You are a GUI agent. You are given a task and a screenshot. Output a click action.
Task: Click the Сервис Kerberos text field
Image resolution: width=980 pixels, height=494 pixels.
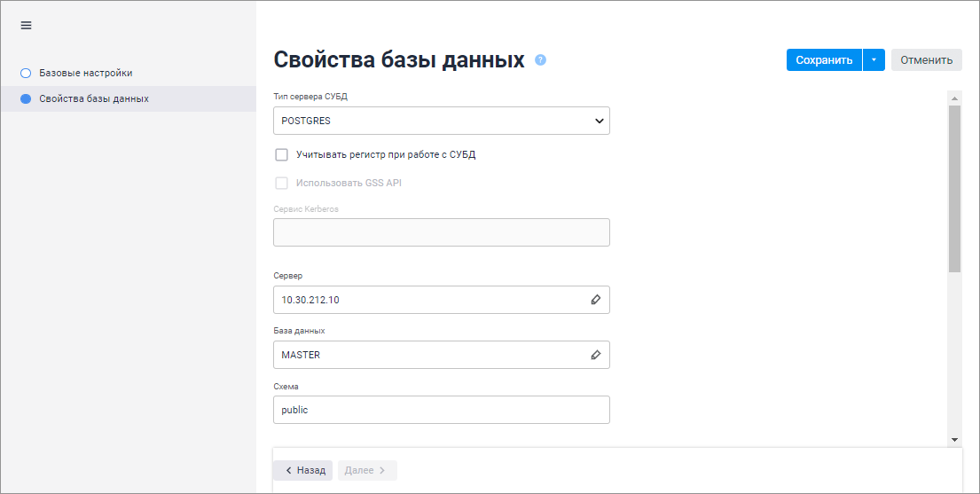tap(441, 232)
